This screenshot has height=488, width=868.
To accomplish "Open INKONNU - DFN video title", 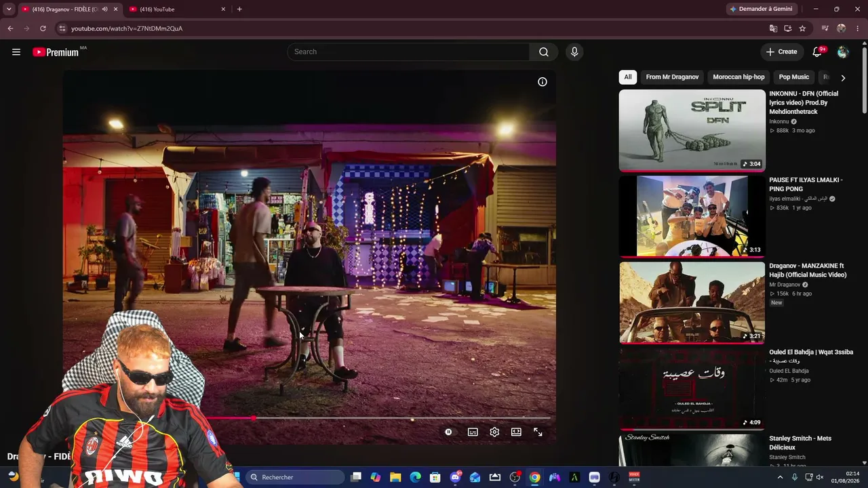I will pos(804,102).
